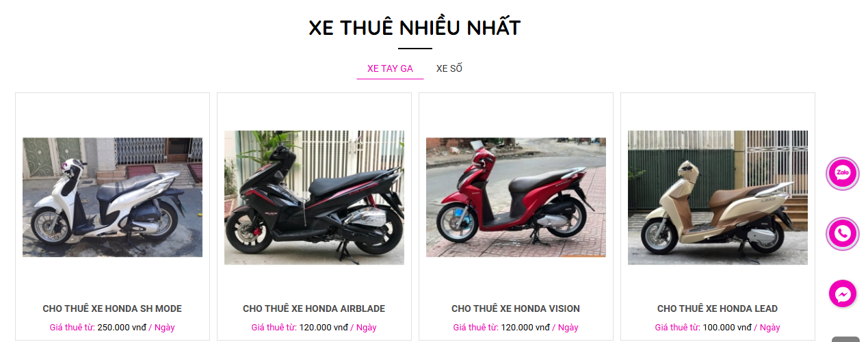Viewport: 868px width, 342px height.
Task: Click the gray back-to-top button
Action: coord(845,339)
